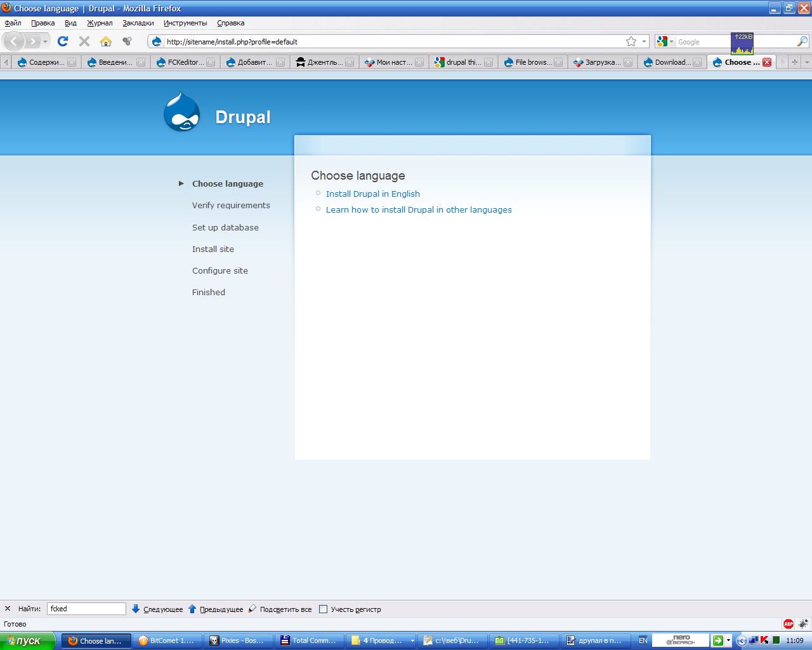Open the Справка menu
Image resolution: width=812 pixels, height=650 pixels.
coord(230,23)
